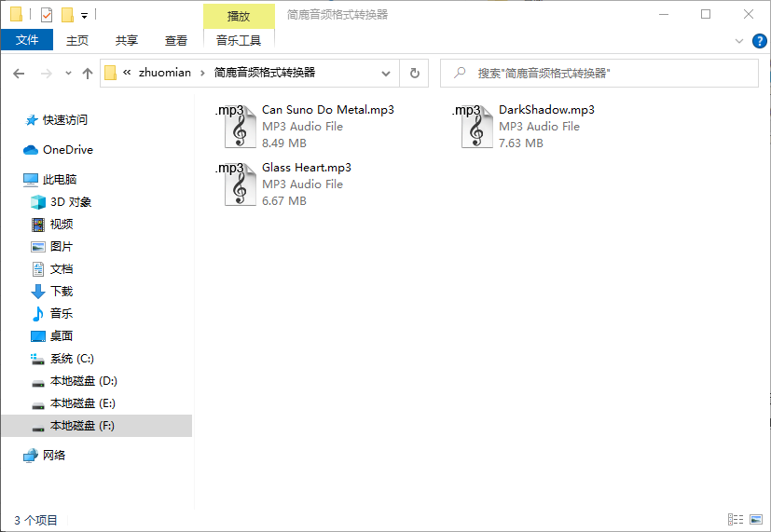Image resolution: width=771 pixels, height=532 pixels.
Task: Refresh the current folder view
Action: point(415,74)
